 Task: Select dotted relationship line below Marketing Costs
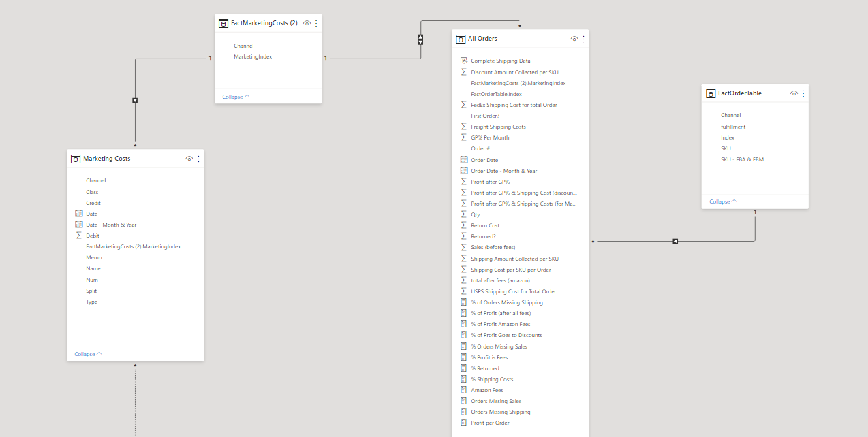pos(135,402)
